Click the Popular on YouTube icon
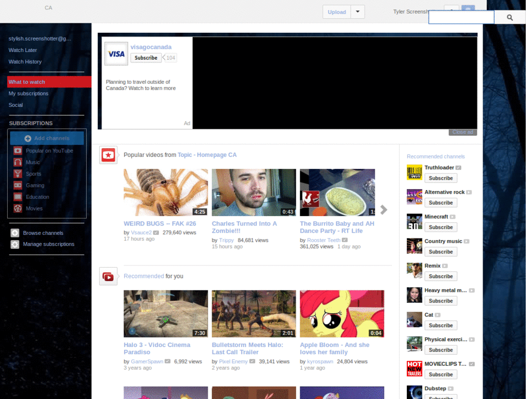 (18, 151)
